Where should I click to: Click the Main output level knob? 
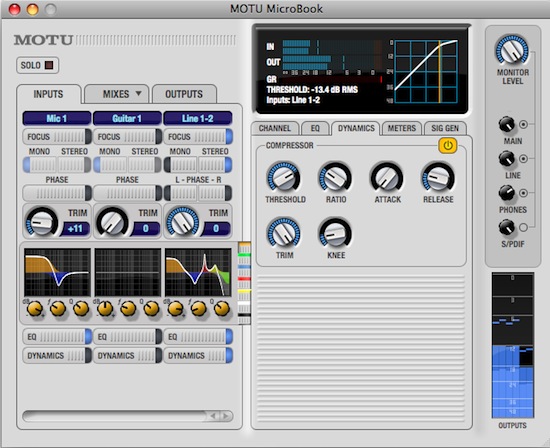[507, 125]
